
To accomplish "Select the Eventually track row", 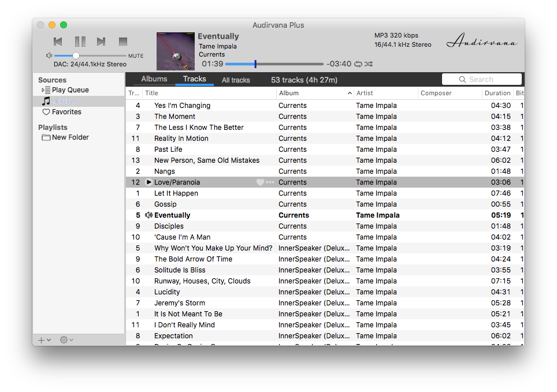I will point(325,215).
